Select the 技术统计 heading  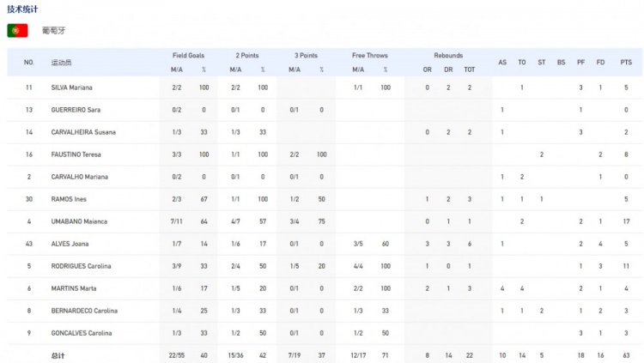[22, 8]
